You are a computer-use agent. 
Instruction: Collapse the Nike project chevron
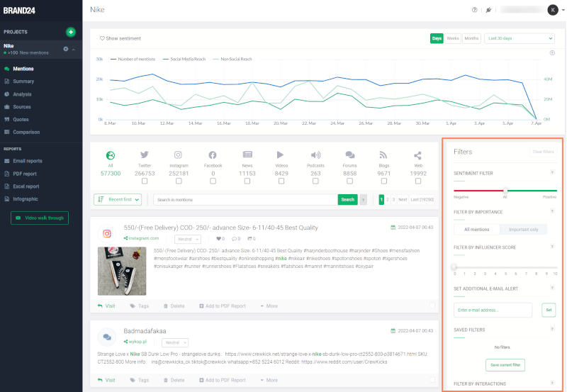(x=74, y=49)
